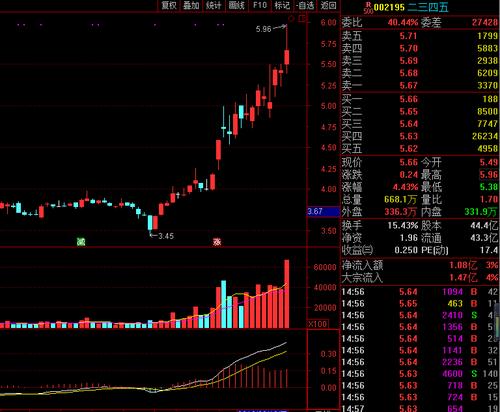Open 统计 statistics tool

pos(214,5)
